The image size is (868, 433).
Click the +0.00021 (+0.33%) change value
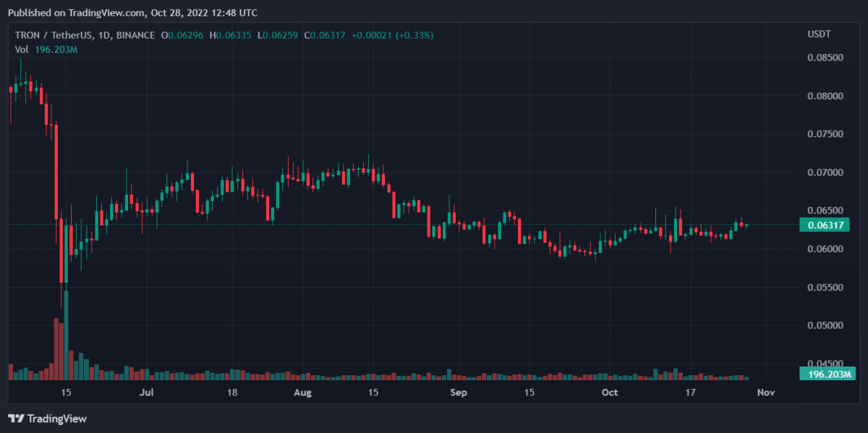[392, 35]
